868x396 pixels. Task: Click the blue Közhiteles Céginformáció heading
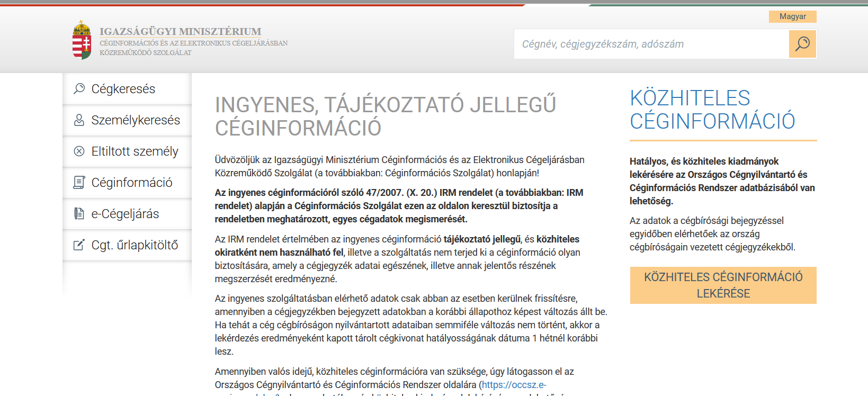712,110
